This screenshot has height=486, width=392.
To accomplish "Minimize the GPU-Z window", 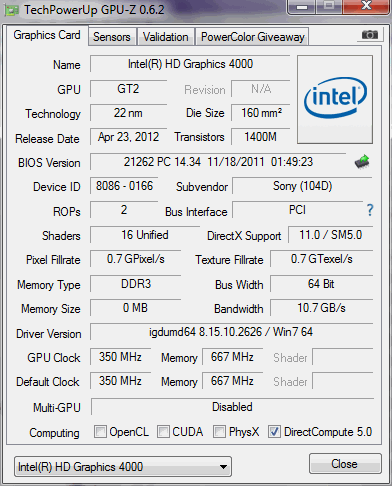I will point(302,7).
